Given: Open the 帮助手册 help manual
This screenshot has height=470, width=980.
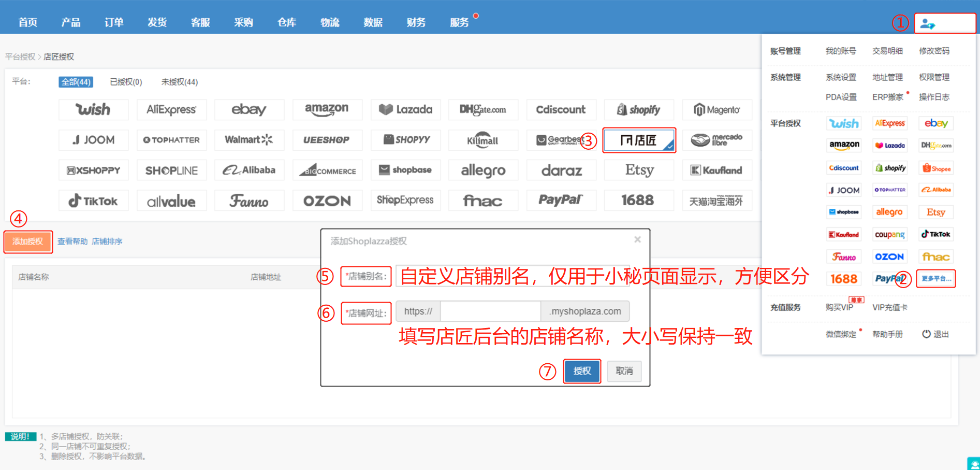Looking at the screenshot, I should pyautogui.click(x=888, y=334).
